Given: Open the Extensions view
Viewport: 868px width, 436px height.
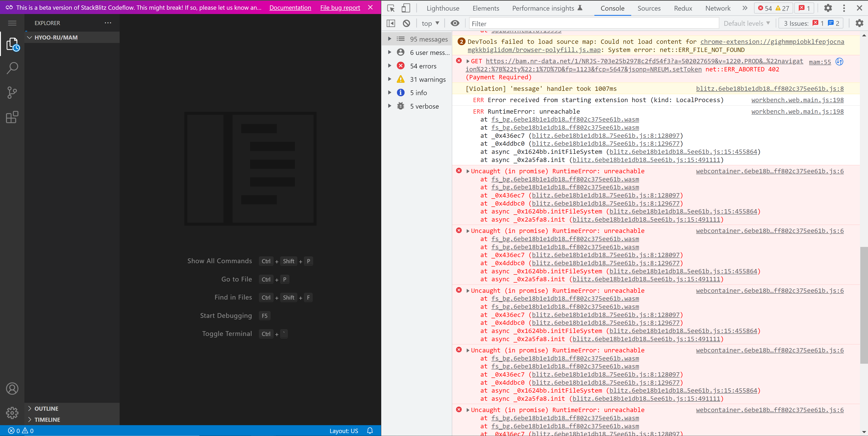Looking at the screenshot, I should (x=12, y=117).
